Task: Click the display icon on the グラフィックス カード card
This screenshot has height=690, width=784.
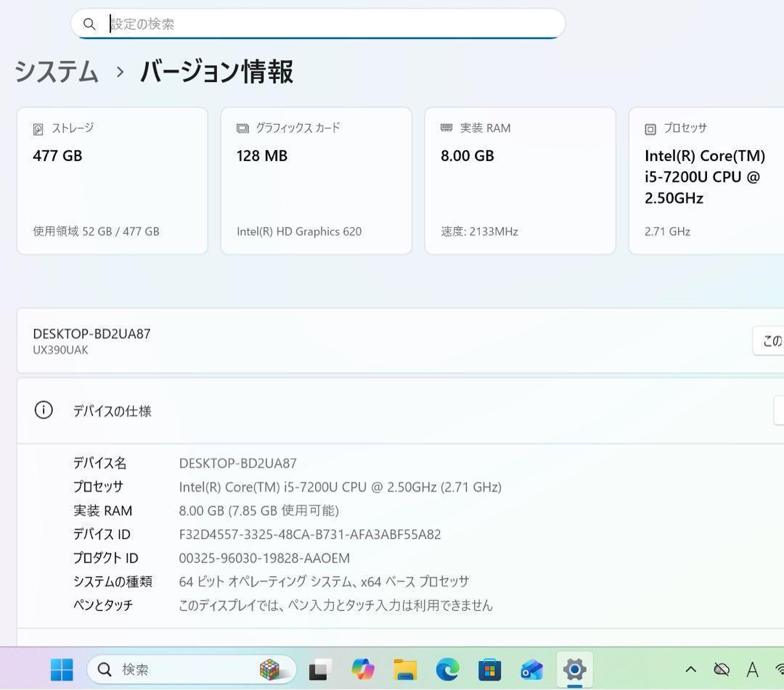Action: [x=242, y=128]
